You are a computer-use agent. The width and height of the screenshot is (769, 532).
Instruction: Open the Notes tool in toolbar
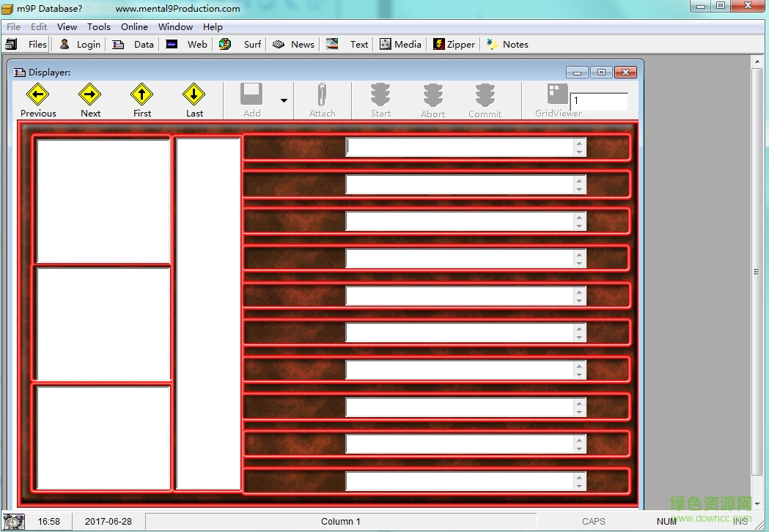[507, 44]
